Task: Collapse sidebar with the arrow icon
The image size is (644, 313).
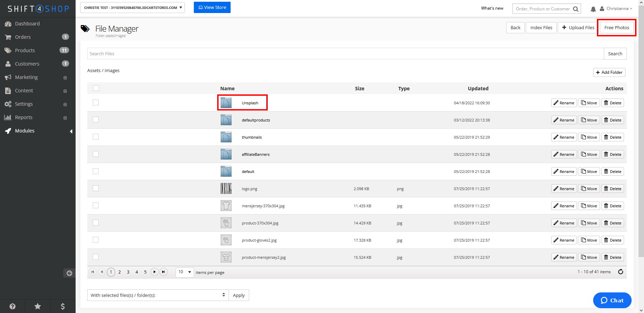Action: click(x=69, y=273)
